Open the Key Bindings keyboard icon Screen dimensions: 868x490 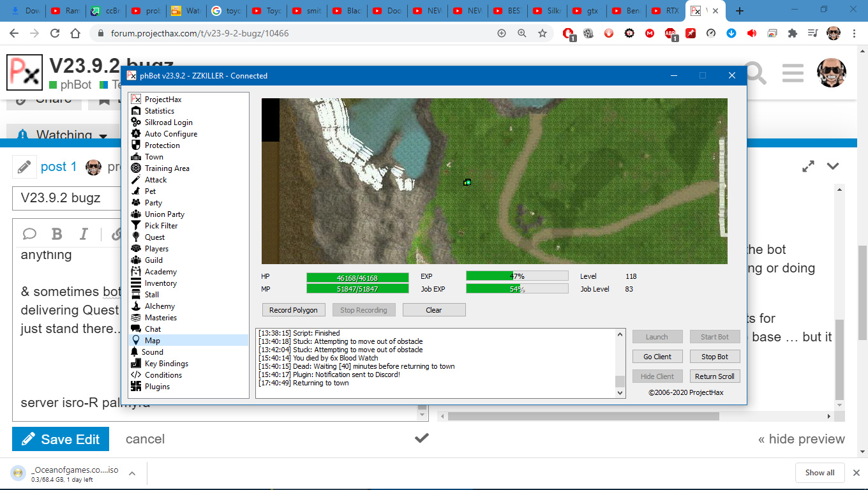135,364
